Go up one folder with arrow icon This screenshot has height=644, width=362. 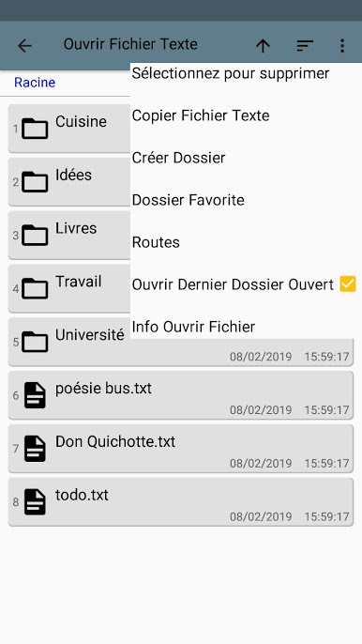point(263,46)
